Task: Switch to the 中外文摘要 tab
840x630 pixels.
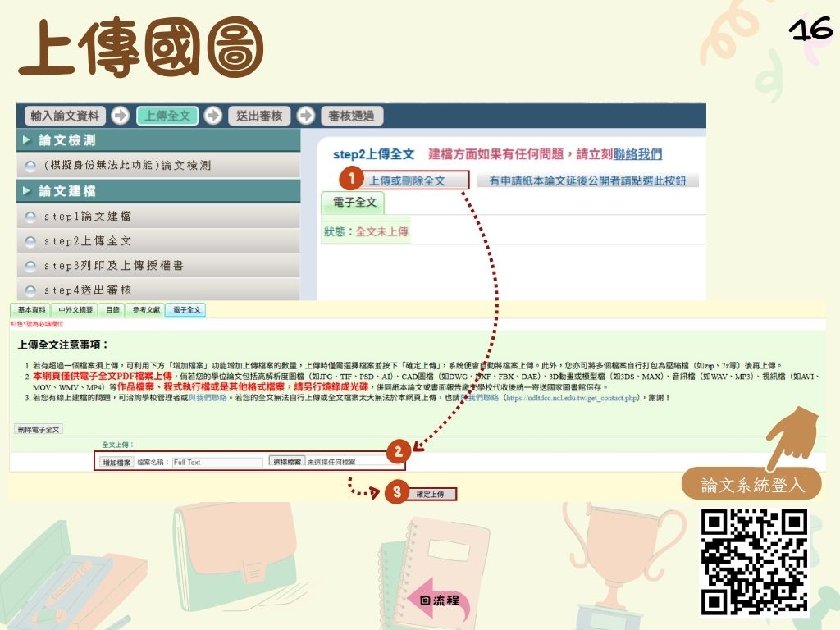Action: 75,310
